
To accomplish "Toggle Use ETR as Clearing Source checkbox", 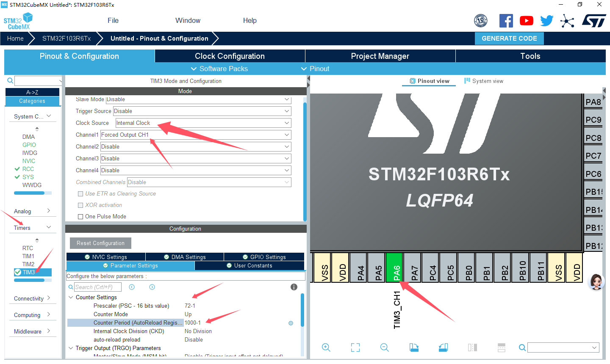I will click(80, 194).
